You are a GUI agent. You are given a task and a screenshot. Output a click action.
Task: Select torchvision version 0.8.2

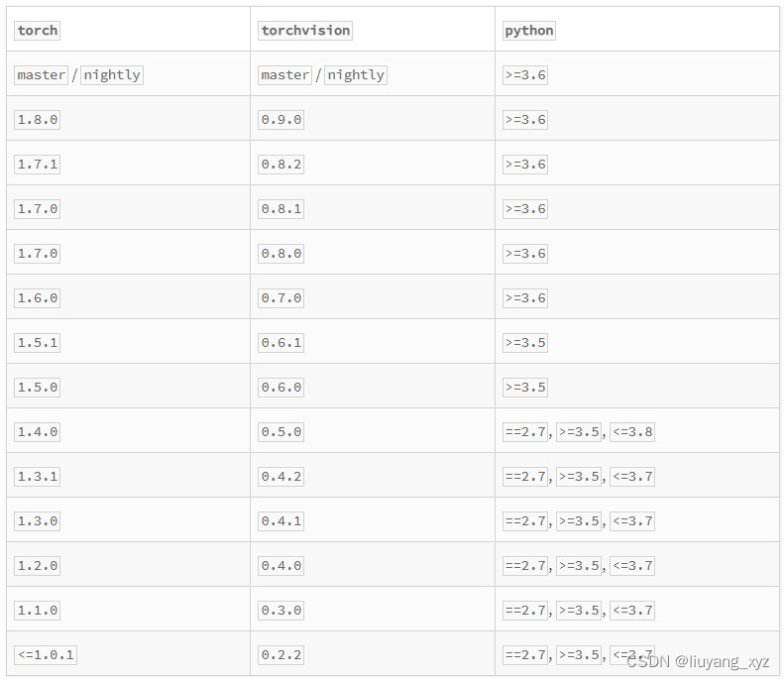(281, 165)
